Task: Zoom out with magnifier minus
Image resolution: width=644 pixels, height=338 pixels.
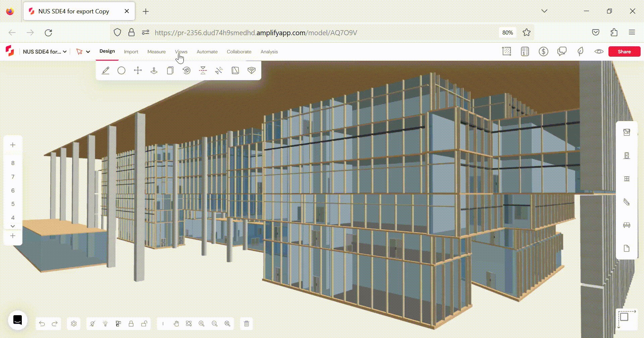Action: (x=215, y=324)
